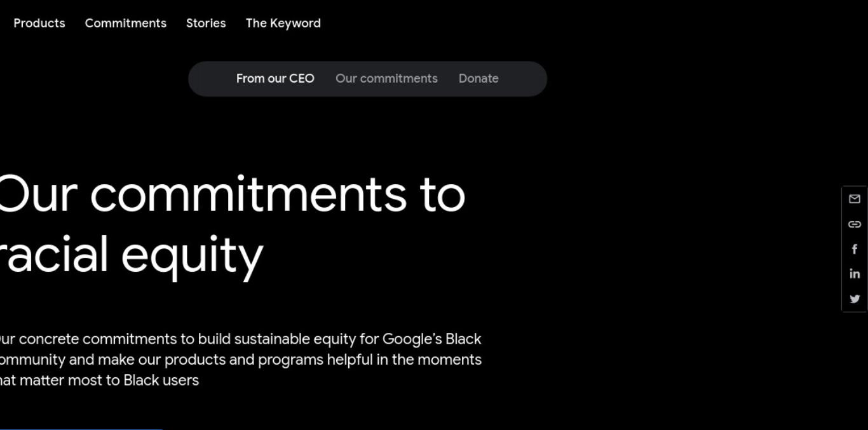Share on Twitter using the bird icon
Image resolution: width=868 pixels, height=430 pixels.
[x=855, y=299]
